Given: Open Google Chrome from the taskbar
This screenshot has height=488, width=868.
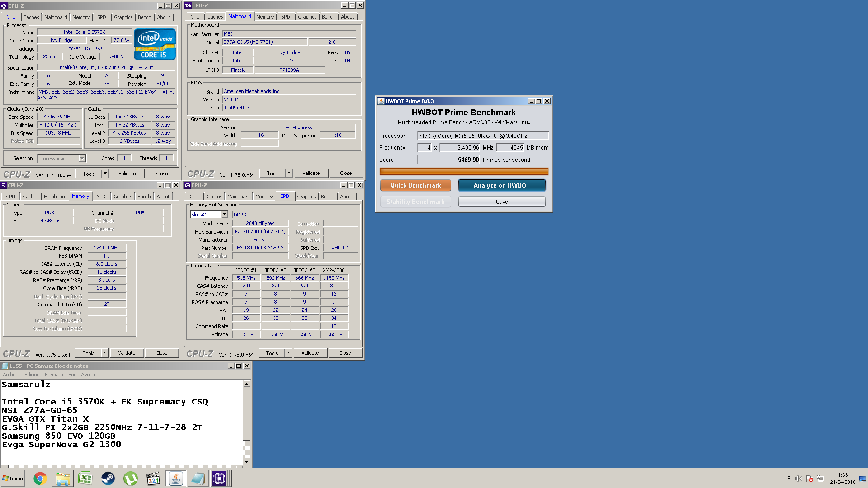Looking at the screenshot, I should 40,479.
